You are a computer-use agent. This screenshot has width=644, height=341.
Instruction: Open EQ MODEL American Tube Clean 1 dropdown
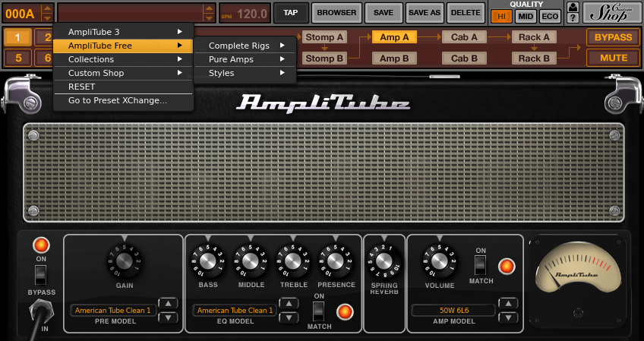235,310
